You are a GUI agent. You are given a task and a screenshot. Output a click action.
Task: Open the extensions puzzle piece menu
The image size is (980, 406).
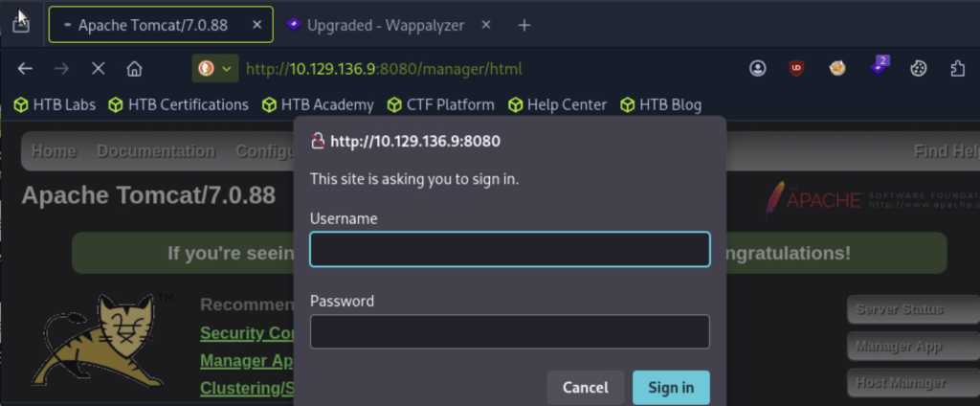[957, 69]
